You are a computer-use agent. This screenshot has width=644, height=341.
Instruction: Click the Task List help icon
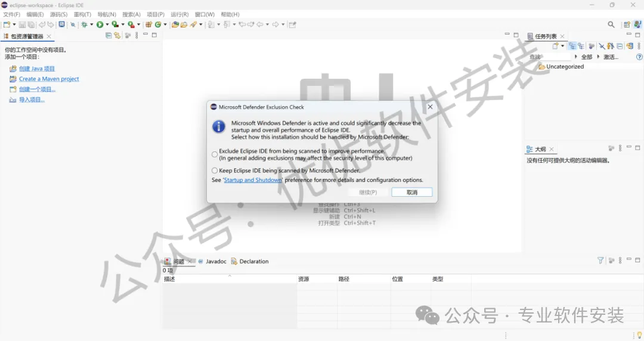[639, 57]
